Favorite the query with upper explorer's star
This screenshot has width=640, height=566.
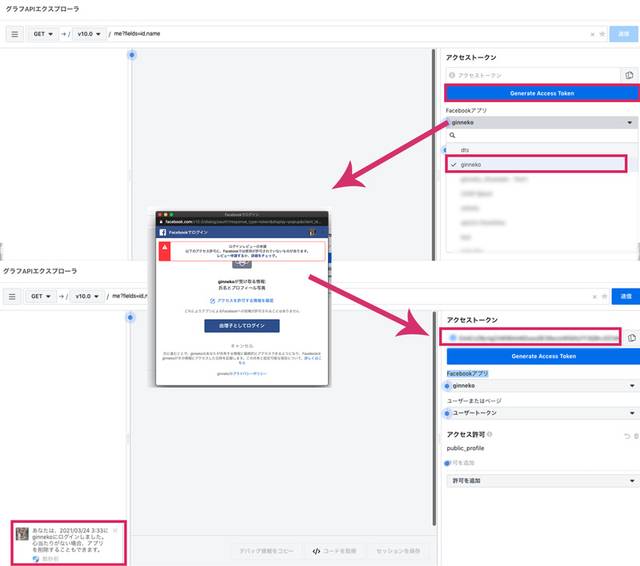pyautogui.click(x=602, y=34)
